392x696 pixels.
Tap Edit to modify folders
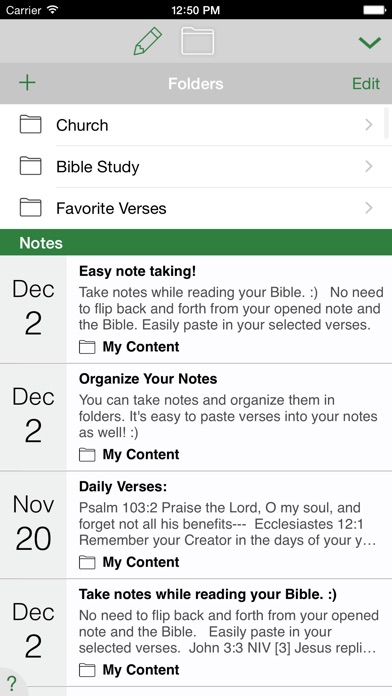[x=366, y=83]
